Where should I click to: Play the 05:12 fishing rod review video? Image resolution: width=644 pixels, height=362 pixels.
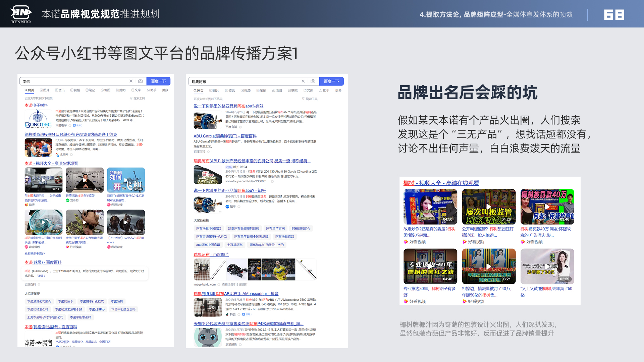(x=85, y=180)
